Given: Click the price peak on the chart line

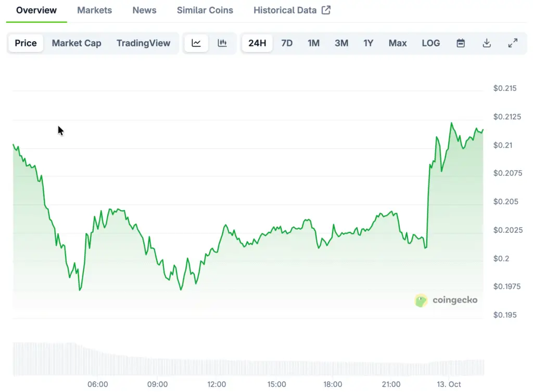Looking at the screenshot, I should point(451,123).
